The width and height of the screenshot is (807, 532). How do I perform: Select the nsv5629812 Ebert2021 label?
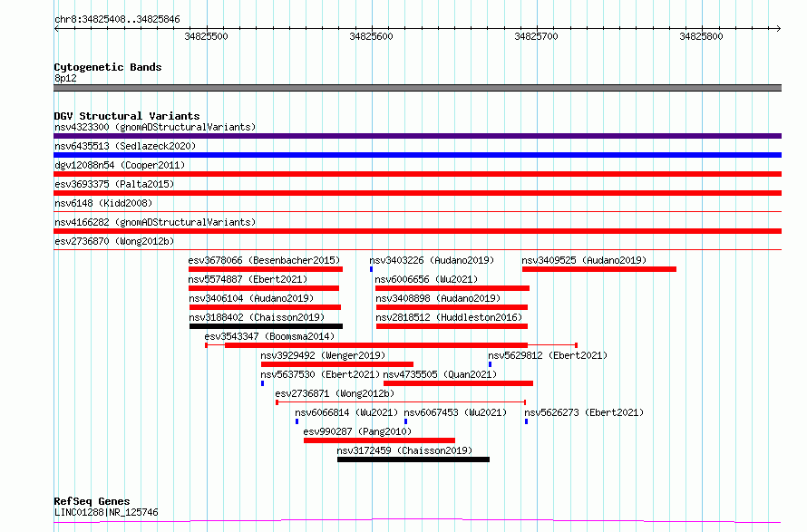pyautogui.click(x=548, y=355)
